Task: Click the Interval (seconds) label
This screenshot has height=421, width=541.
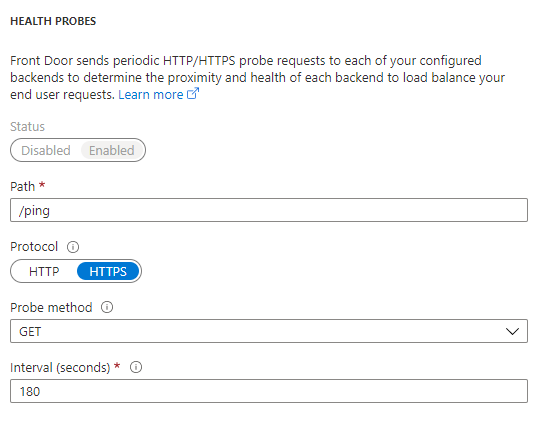Action: [x=60, y=368]
